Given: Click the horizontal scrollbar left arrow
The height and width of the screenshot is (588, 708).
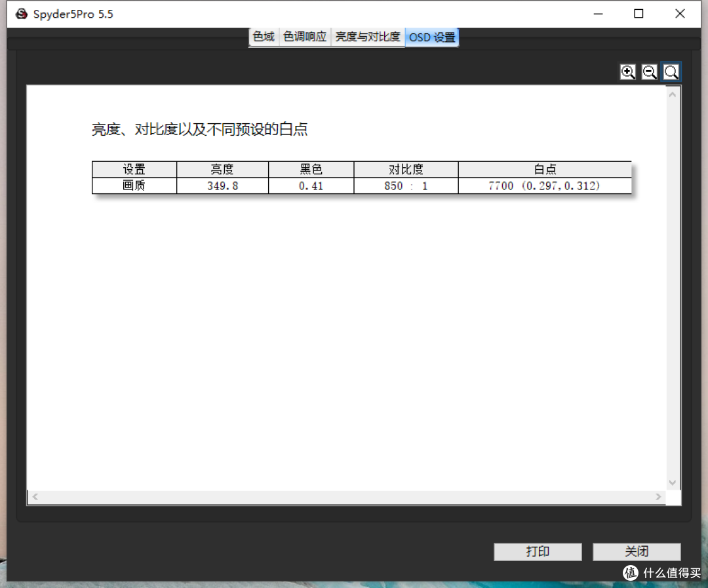Looking at the screenshot, I should tap(35, 497).
